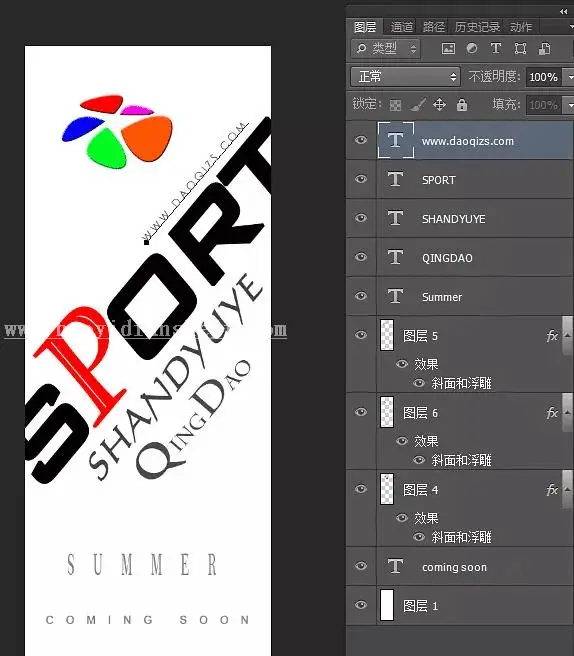This screenshot has height=656, width=574.
Task: Click the T icon of SHANDYUYE layer
Action: (x=395, y=218)
